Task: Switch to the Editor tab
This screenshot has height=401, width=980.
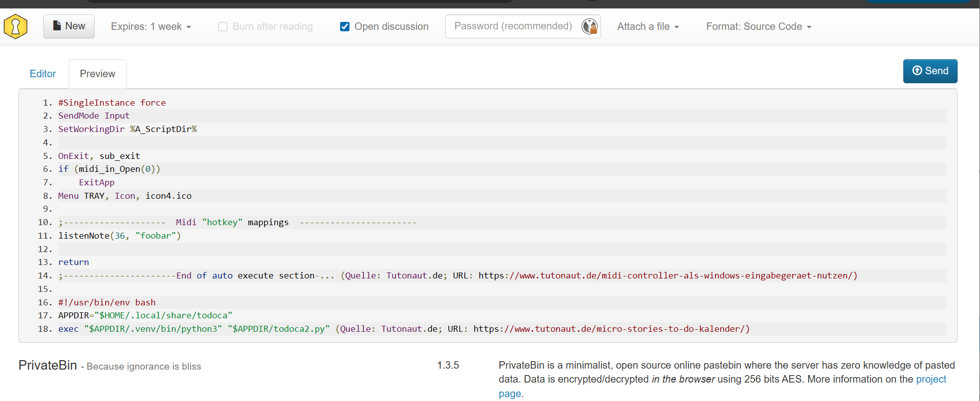Action: (x=43, y=74)
